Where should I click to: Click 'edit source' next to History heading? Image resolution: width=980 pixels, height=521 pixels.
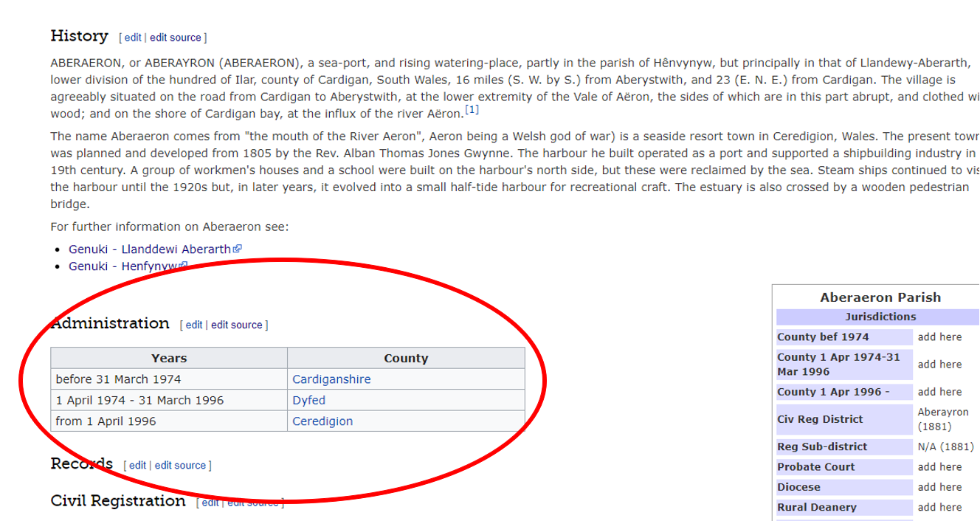pos(176,38)
